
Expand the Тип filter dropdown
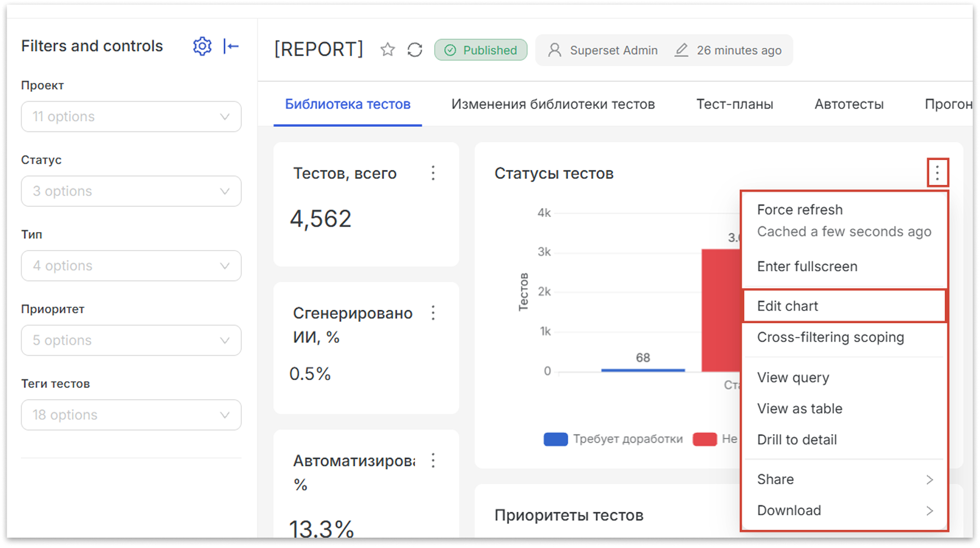(131, 266)
